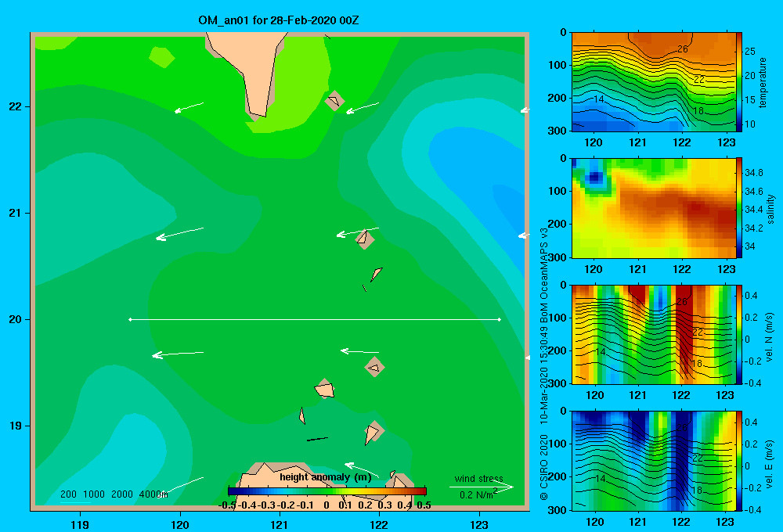
Task: Click the '200' depth label on the vel. N plot
Action: (x=557, y=350)
